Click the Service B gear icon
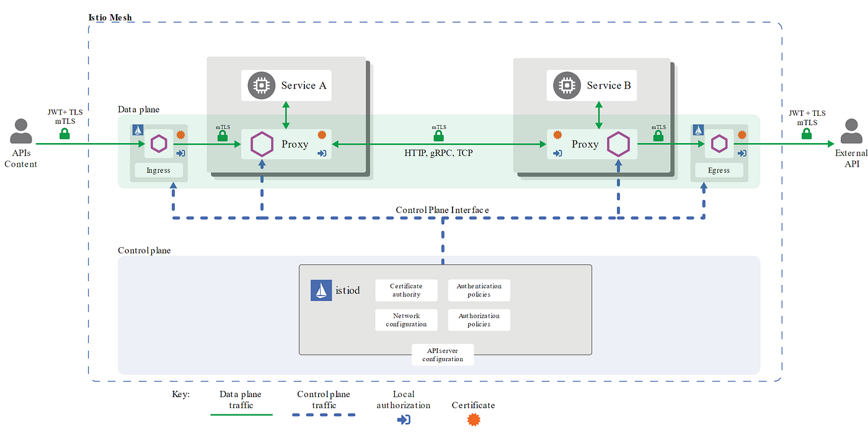Viewport: 868px width, 441px height. pos(566,85)
